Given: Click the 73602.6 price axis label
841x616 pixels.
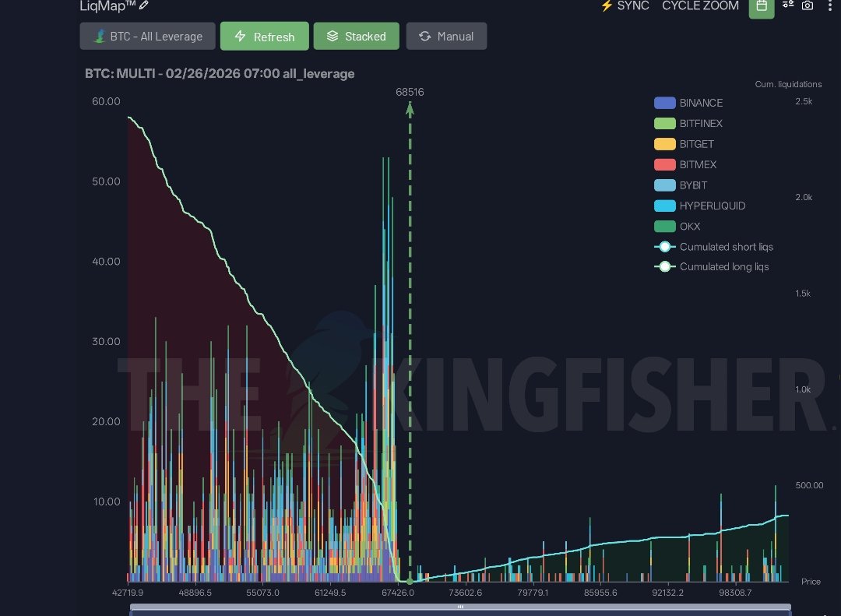Looking at the screenshot, I should point(466,593).
